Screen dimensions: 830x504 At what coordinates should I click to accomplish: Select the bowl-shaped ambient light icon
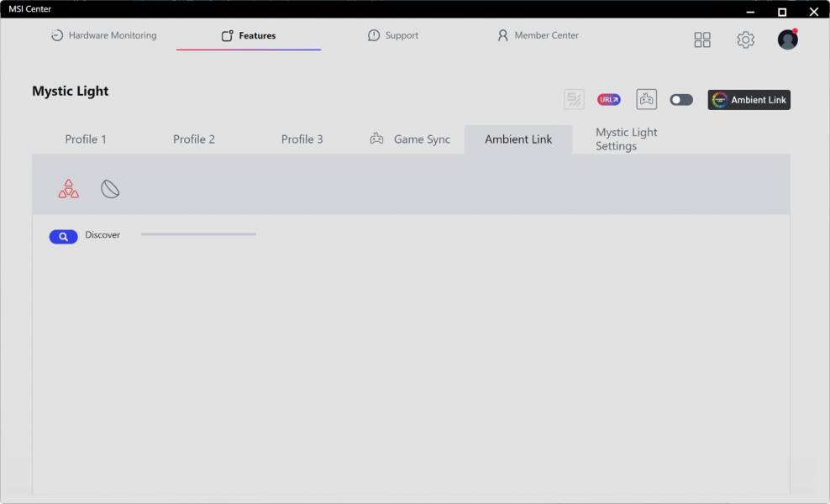click(x=110, y=189)
